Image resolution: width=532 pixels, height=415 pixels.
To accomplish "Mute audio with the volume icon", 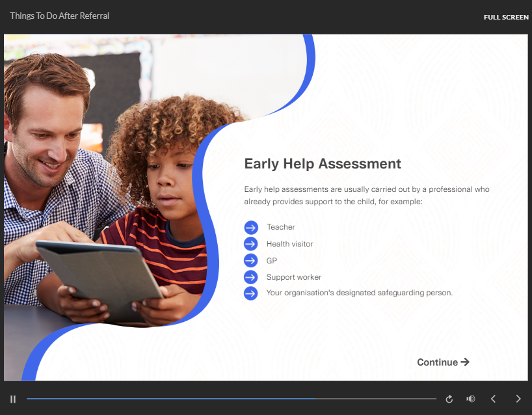I will click(471, 399).
